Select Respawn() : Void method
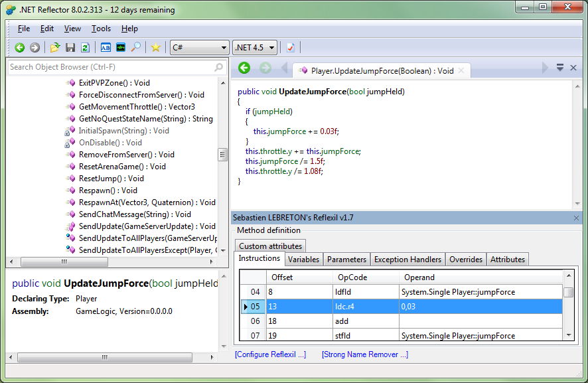Image resolution: width=588 pixels, height=383 pixels. [108, 191]
